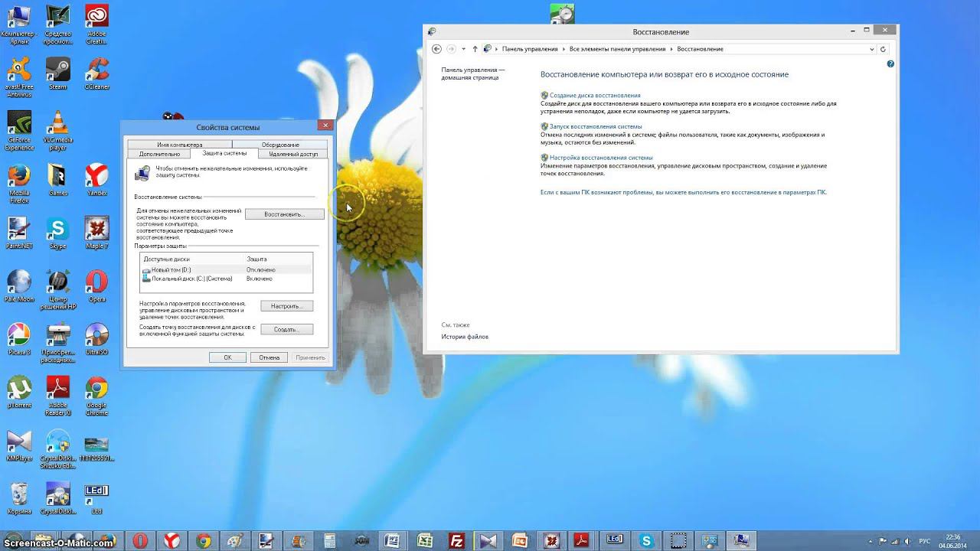
Task: Click the Панель управления breadcrumb
Action: [x=530, y=49]
